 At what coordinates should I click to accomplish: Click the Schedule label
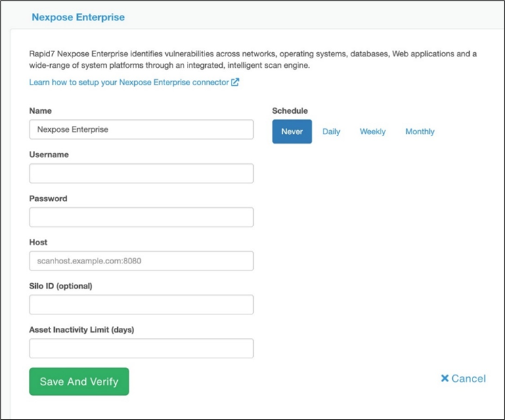pyautogui.click(x=290, y=111)
